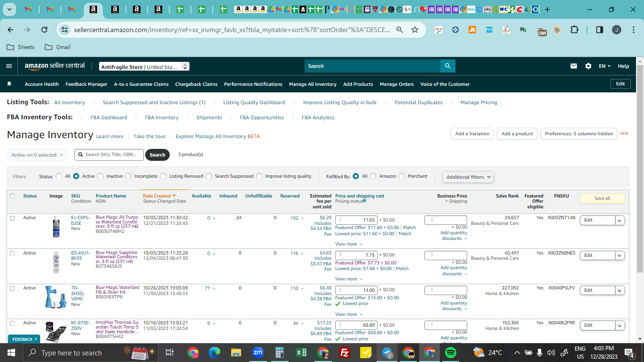Click the price field showing 11.65

click(x=356, y=220)
